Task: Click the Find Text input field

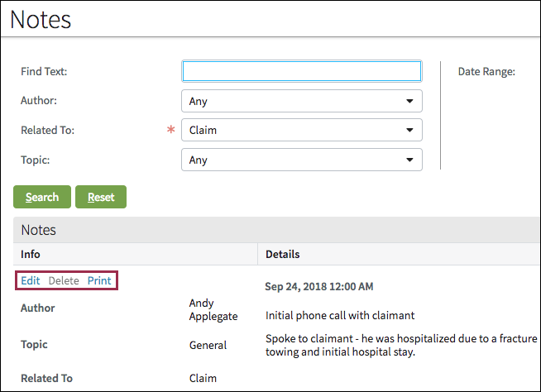Action: click(x=301, y=72)
